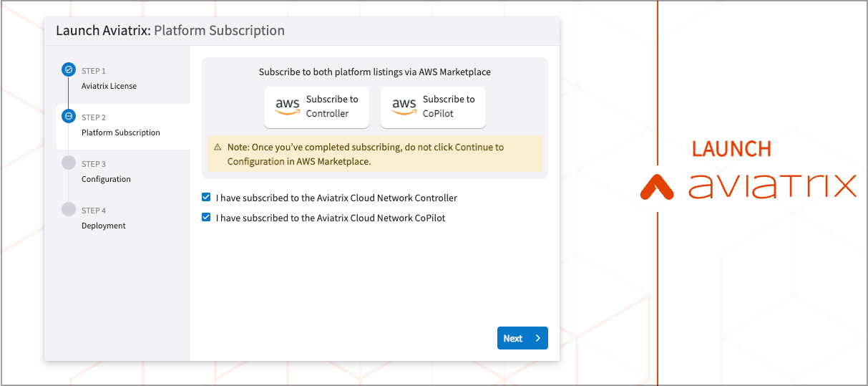The width and height of the screenshot is (868, 386).
Task: Click the Subscribe to Controller button
Action: [x=316, y=107]
